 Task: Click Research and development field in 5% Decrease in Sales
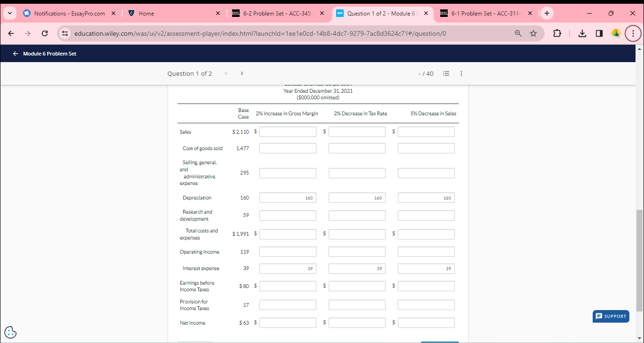pyautogui.click(x=426, y=215)
